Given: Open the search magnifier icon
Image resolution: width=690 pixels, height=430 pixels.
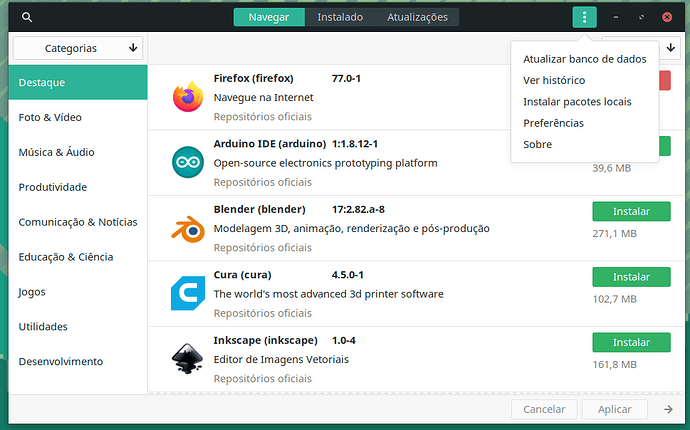Looking at the screenshot, I should 27,17.
